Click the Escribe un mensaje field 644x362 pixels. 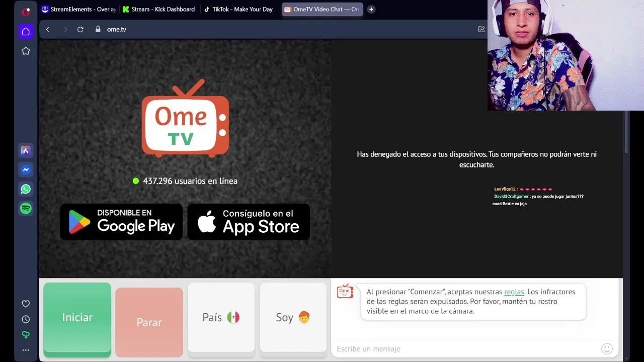point(467,348)
